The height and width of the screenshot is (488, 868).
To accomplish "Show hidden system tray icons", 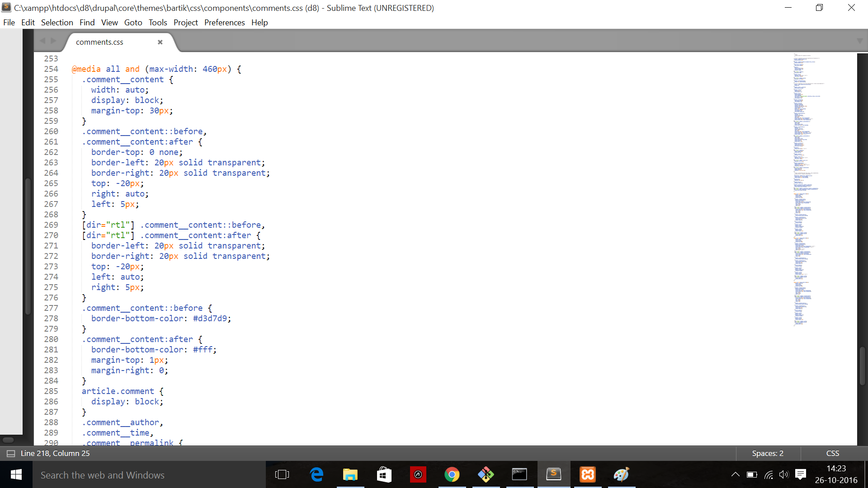I will 736,474.
